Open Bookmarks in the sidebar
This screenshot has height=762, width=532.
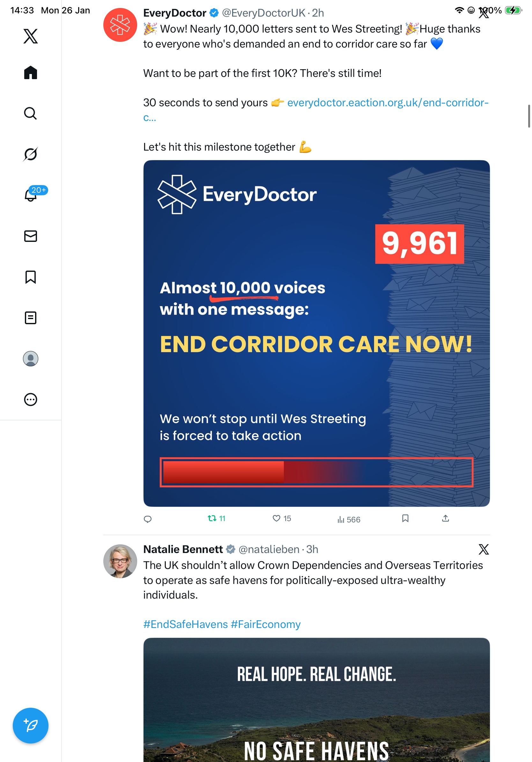tap(31, 277)
